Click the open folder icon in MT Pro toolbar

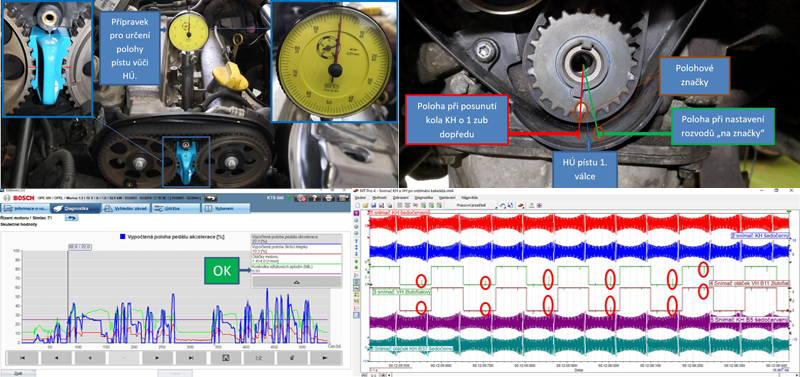365,205
